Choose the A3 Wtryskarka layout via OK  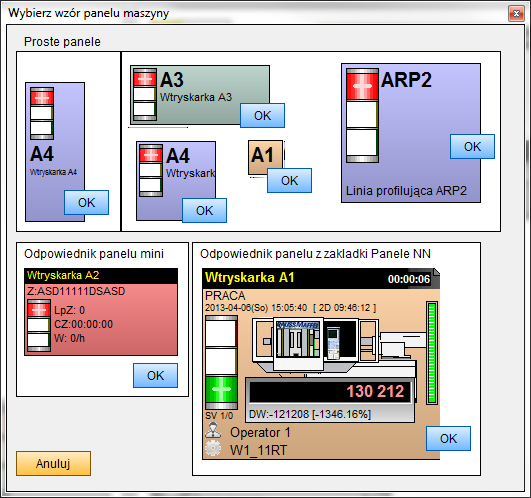click(262, 116)
